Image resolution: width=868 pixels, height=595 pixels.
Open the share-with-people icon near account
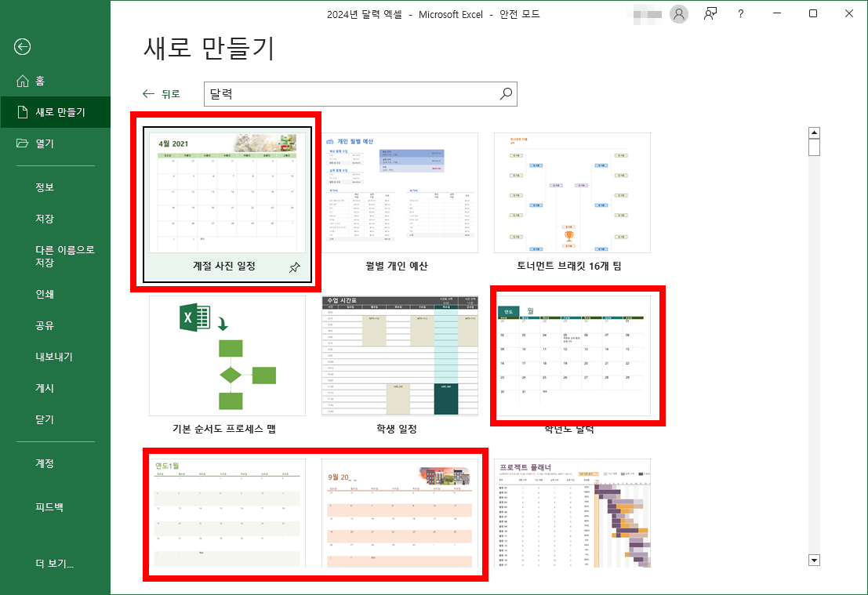710,14
